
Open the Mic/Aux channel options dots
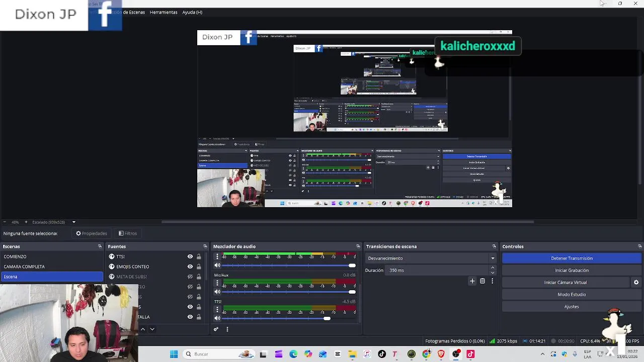pyautogui.click(x=217, y=283)
